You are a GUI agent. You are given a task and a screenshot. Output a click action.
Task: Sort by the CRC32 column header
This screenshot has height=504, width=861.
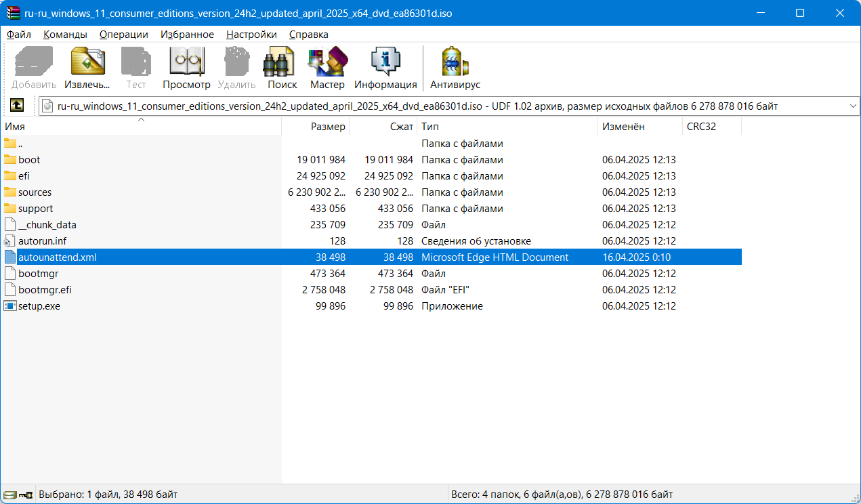[712, 127]
